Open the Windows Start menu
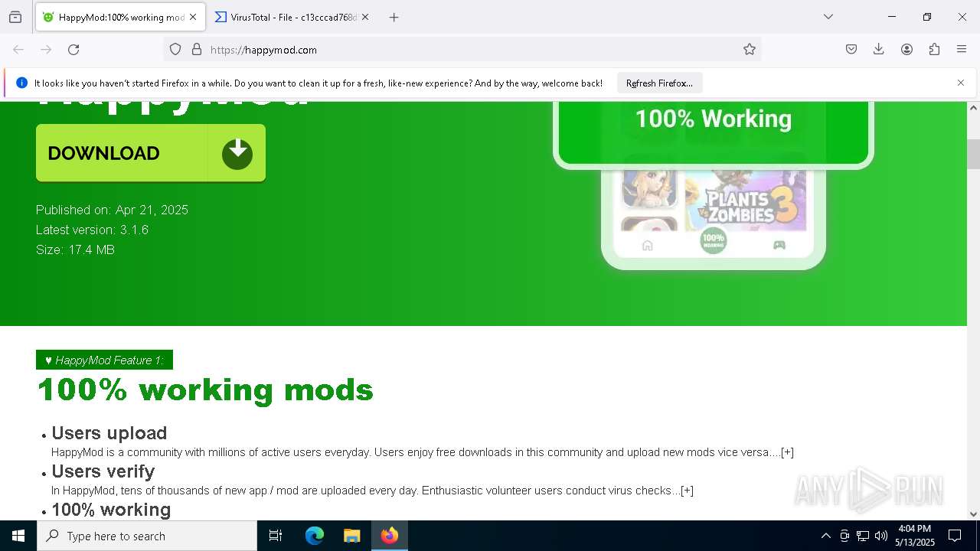 (18, 536)
